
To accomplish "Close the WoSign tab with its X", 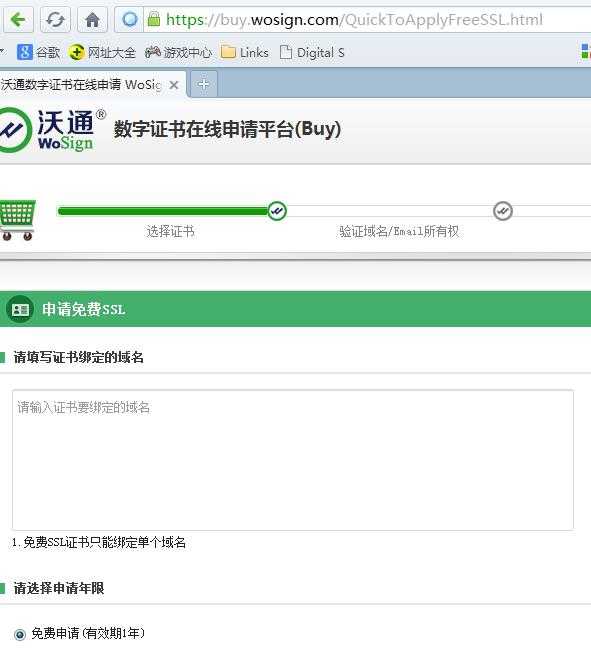I will (174, 85).
